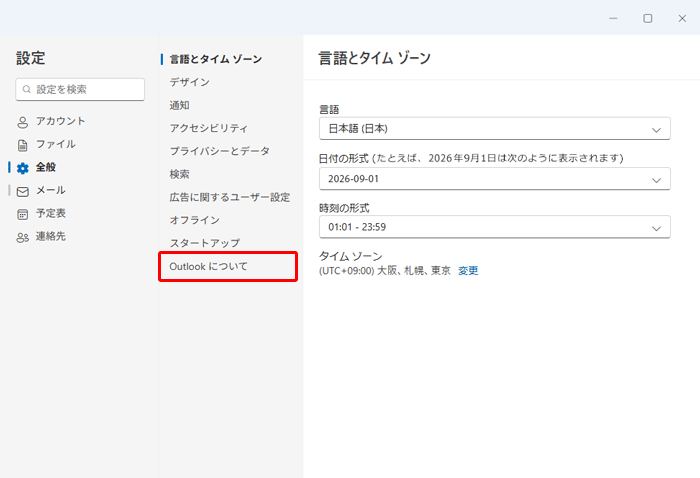Click the magnifier icon in search box
This screenshot has width=700, height=478.
(x=27, y=90)
